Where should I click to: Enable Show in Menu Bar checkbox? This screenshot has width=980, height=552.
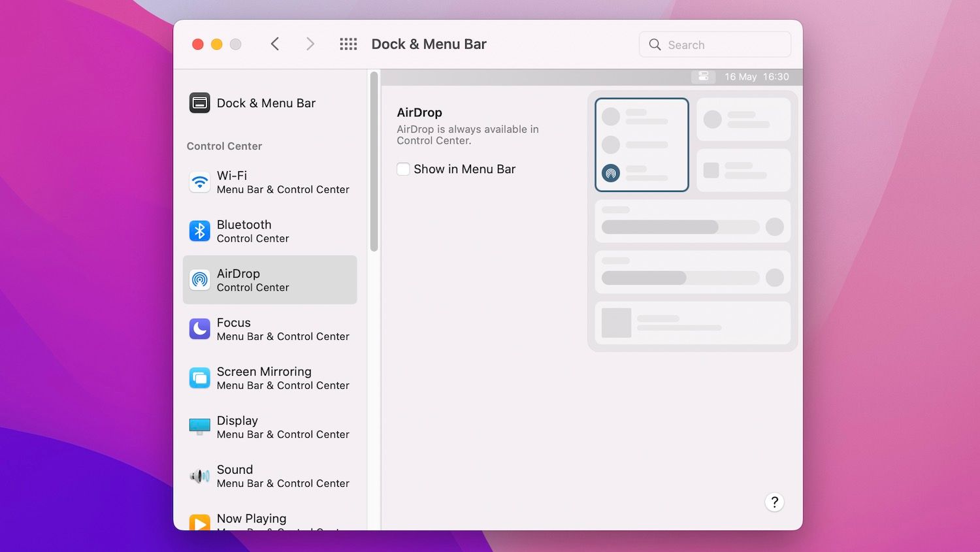click(x=403, y=169)
